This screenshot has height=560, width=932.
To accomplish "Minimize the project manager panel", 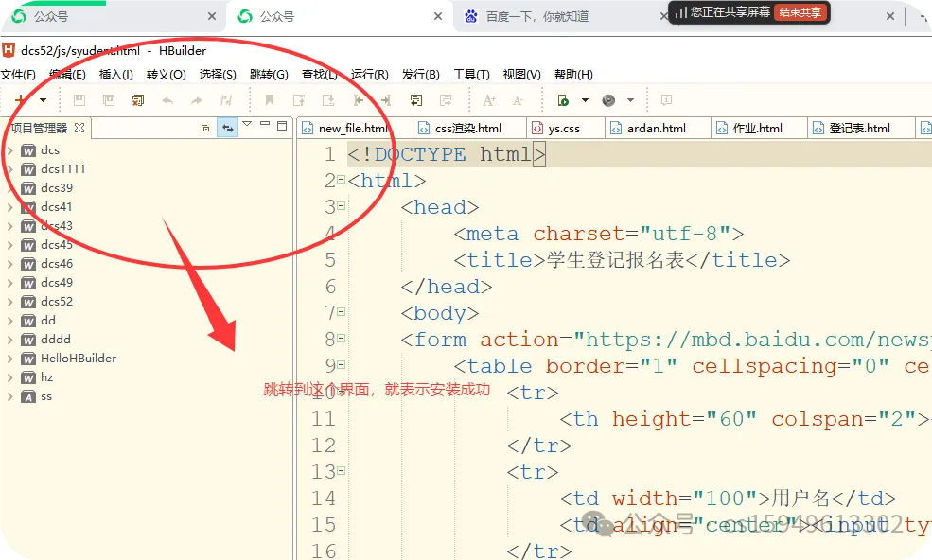I will point(265,124).
